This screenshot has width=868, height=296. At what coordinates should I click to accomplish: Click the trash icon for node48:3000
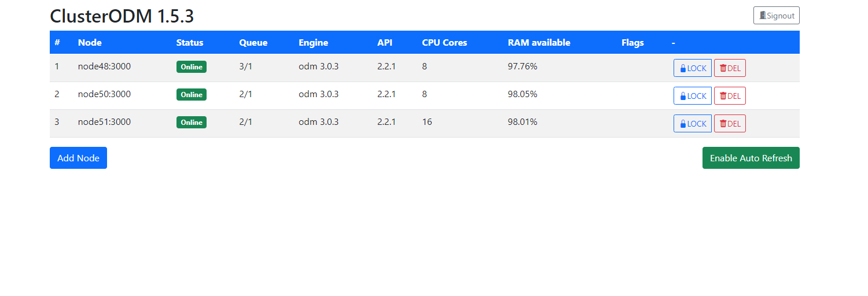723,68
